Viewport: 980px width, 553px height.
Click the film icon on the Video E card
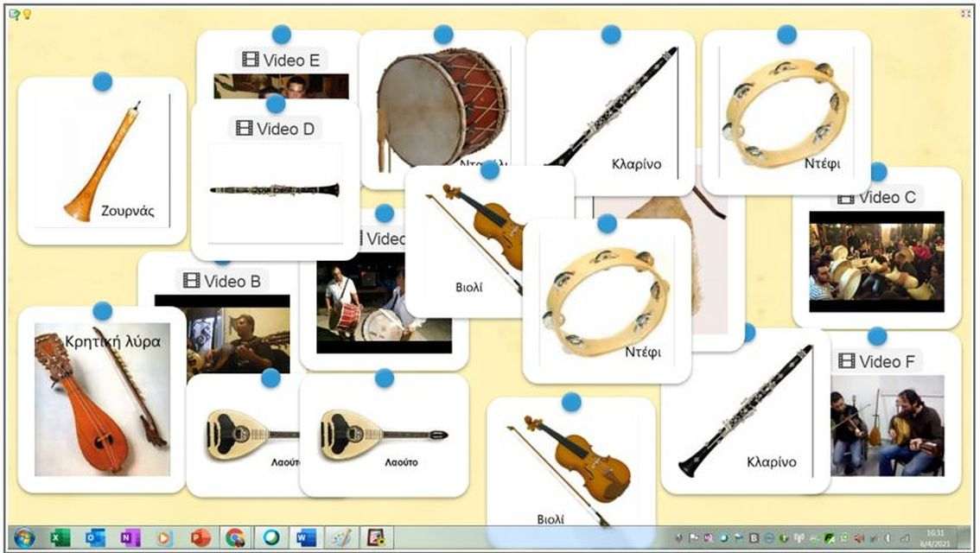[x=250, y=60]
